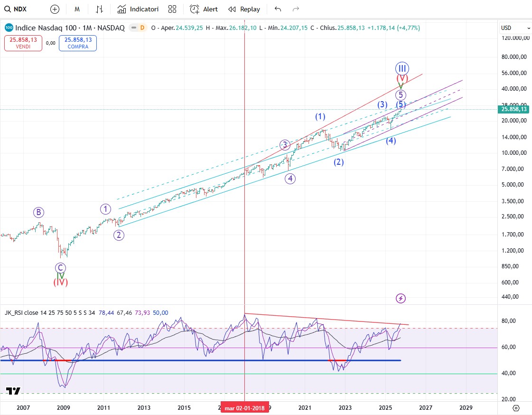Image resolution: width=532 pixels, height=415 pixels.
Task: Click the mar 02-01-2018 date marker
Action: pos(244,408)
